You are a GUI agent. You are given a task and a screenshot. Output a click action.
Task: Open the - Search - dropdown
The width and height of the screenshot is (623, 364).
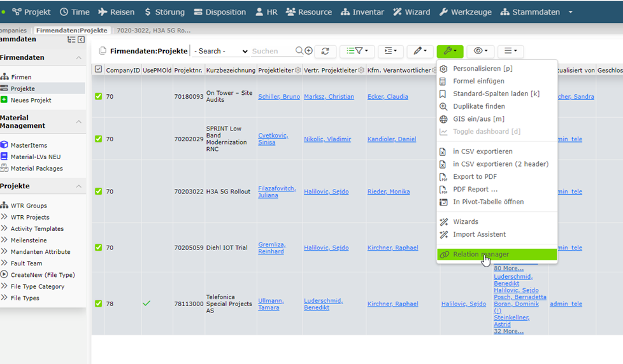(x=220, y=51)
